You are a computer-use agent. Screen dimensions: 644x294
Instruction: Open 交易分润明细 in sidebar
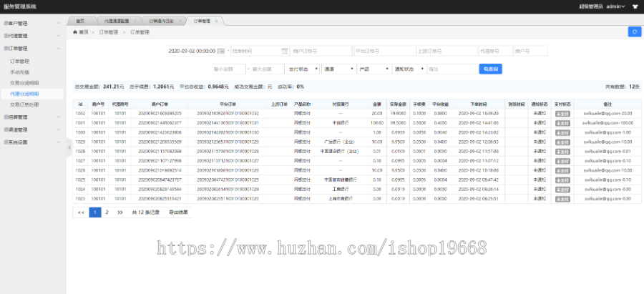24,83
